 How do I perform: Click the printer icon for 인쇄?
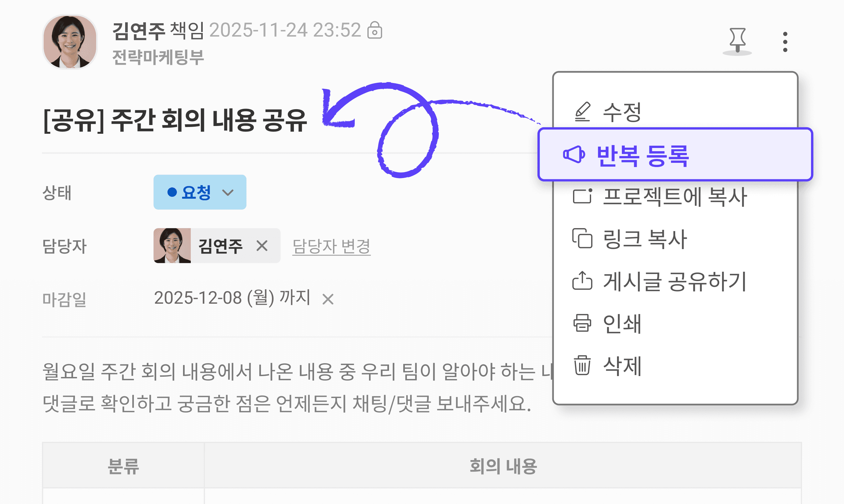(582, 323)
